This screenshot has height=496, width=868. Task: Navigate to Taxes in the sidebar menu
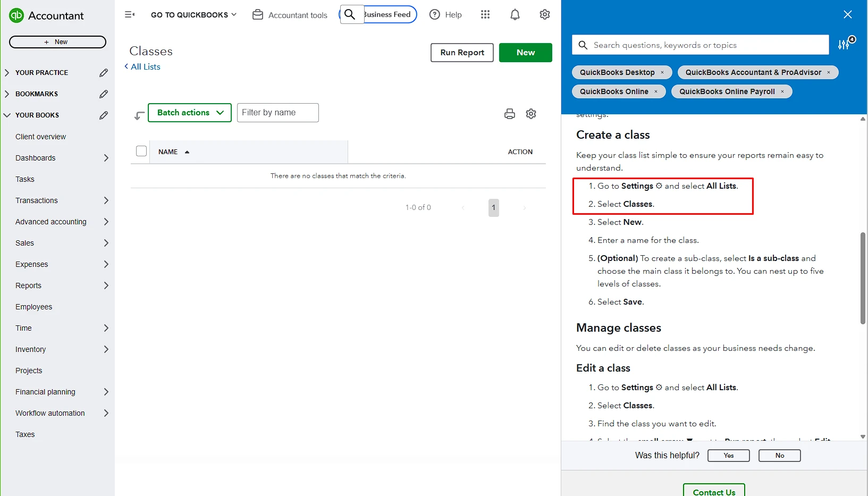24,434
